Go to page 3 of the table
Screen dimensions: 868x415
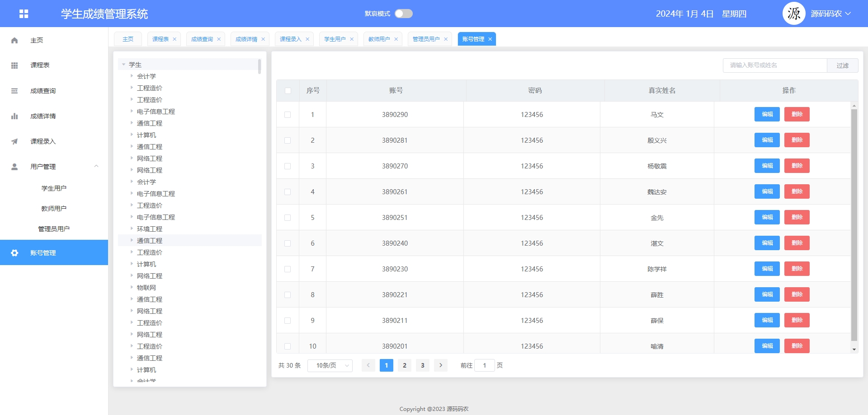[423, 365]
